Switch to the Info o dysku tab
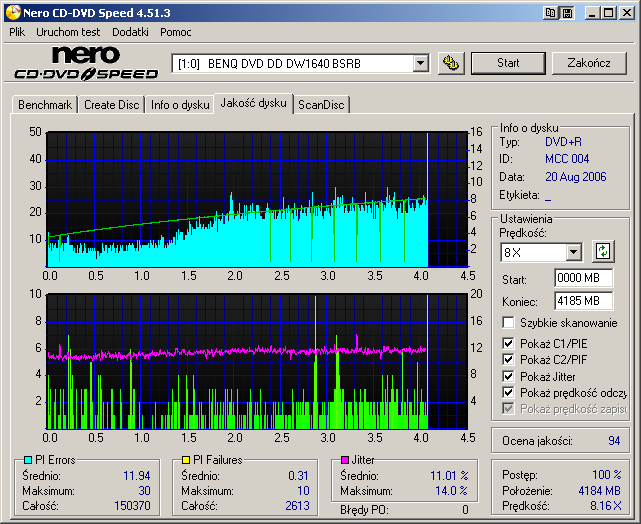This screenshot has width=641, height=524. [x=180, y=105]
